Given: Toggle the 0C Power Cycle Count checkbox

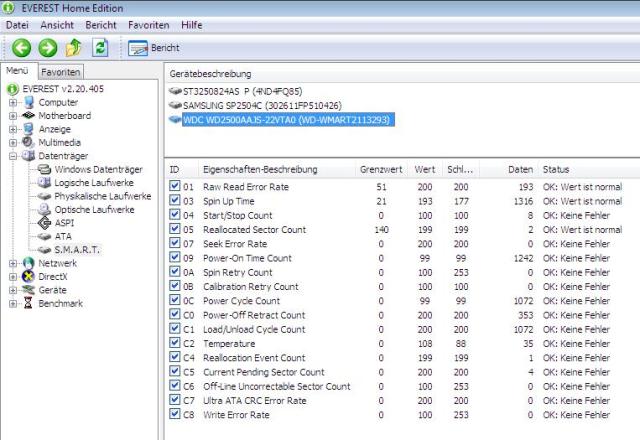Looking at the screenshot, I should (174, 300).
